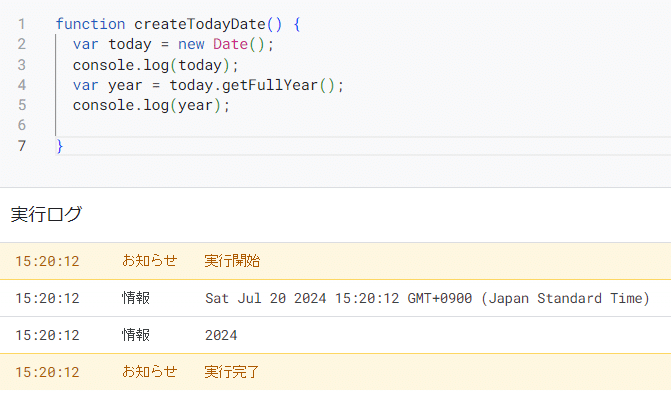Click line number 1 in gutter
The height and width of the screenshot is (401, 671).
point(21,24)
